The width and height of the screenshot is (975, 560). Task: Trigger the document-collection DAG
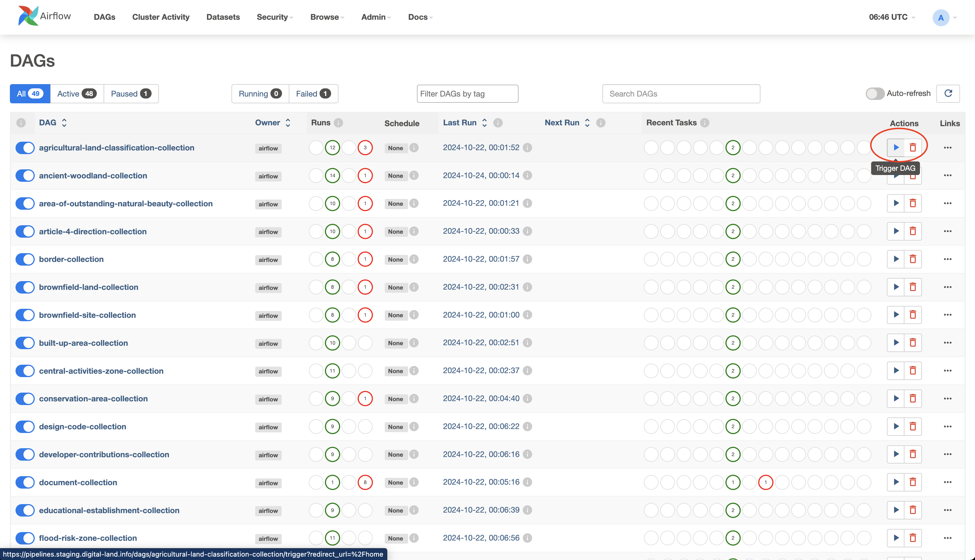click(896, 482)
